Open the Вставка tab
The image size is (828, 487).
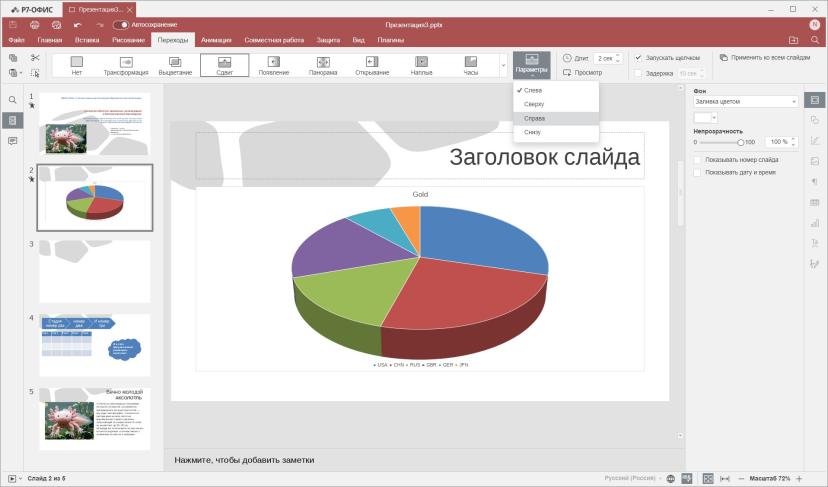click(x=87, y=40)
